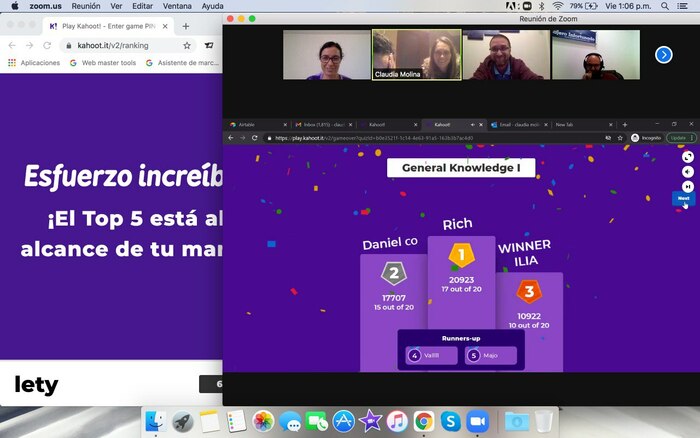The width and height of the screenshot is (700, 438).
Task: Open Skype from the Dock
Action: [x=450, y=421]
